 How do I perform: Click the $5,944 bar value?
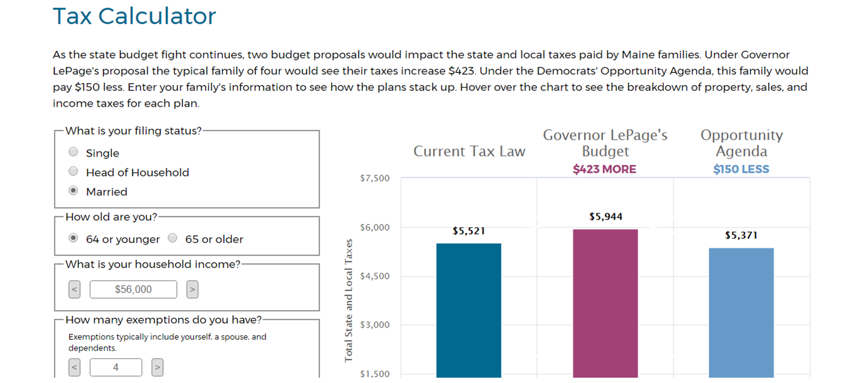click(x=606, y=217)
